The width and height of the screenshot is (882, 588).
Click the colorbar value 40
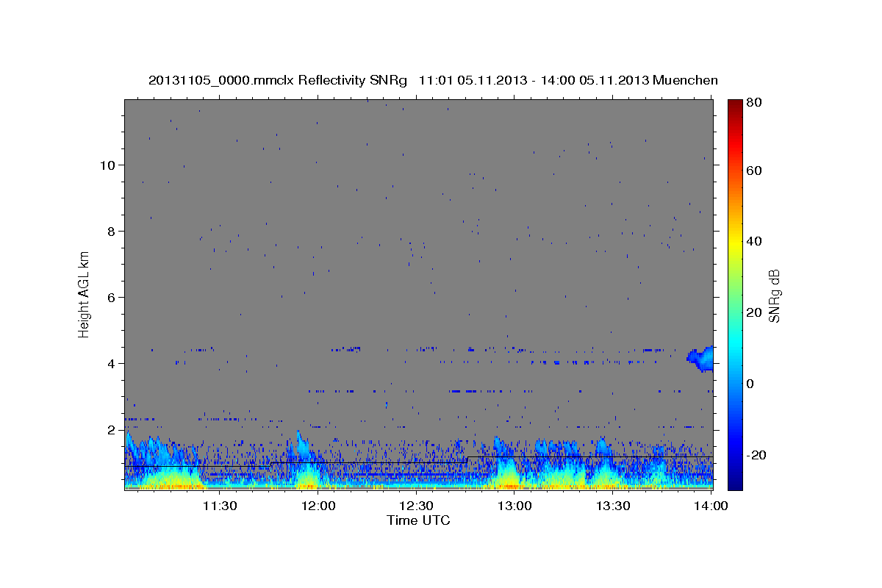[753, 241]
